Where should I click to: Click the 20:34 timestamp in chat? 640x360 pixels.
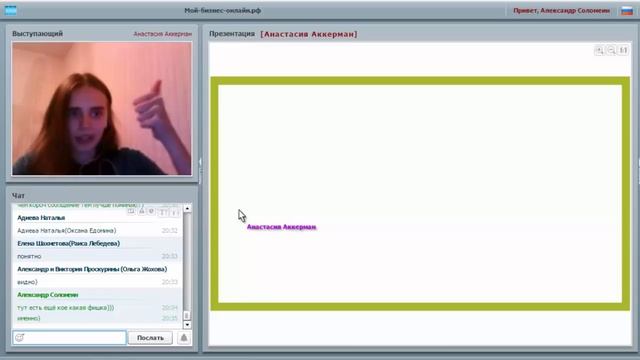(x=169, y=308)
